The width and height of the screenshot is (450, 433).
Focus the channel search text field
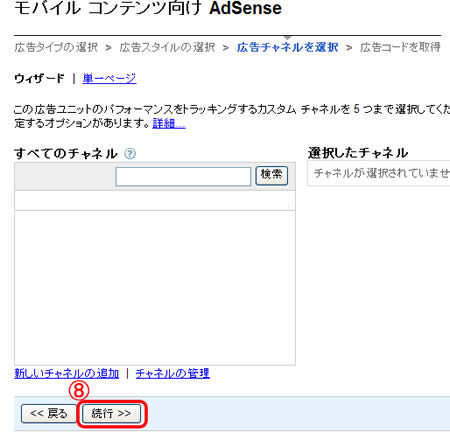[183, 176]
